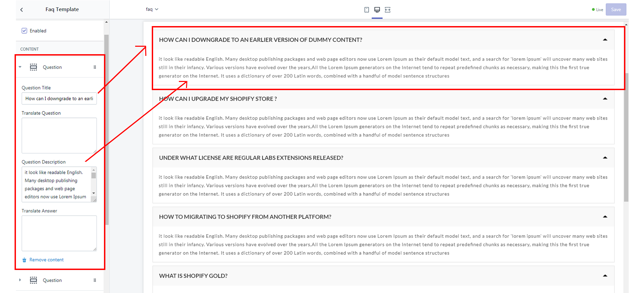Grab the drag handle of bottom Question

click(x=95, y=280)
